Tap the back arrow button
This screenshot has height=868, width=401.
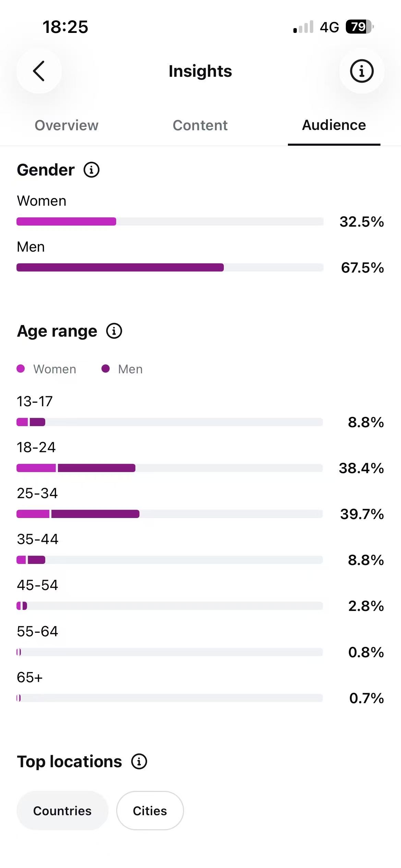(x=39, y=71)
